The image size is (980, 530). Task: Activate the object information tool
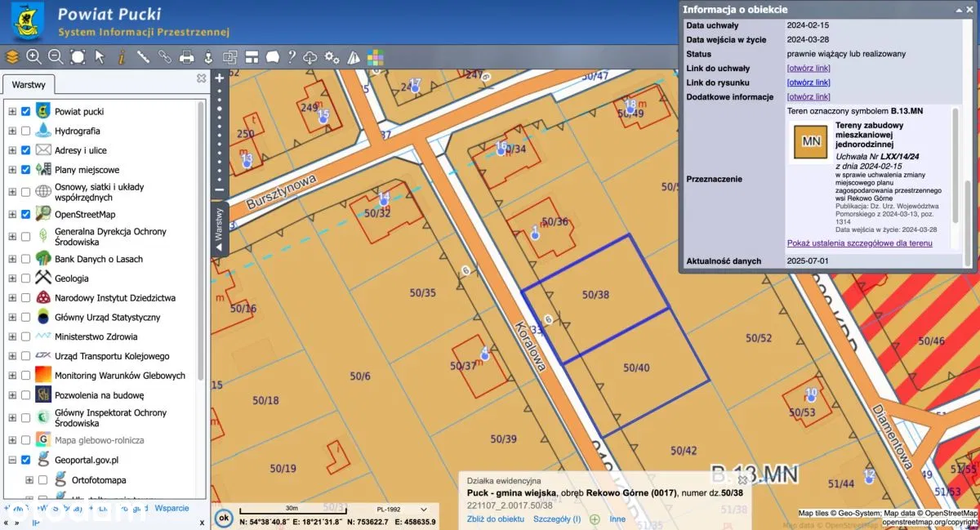[122, 57]
